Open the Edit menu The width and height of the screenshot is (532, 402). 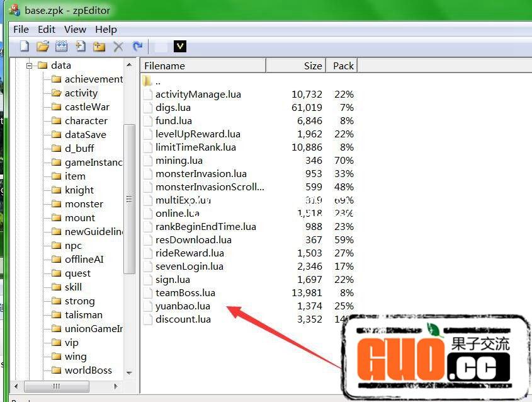[47, 29]
